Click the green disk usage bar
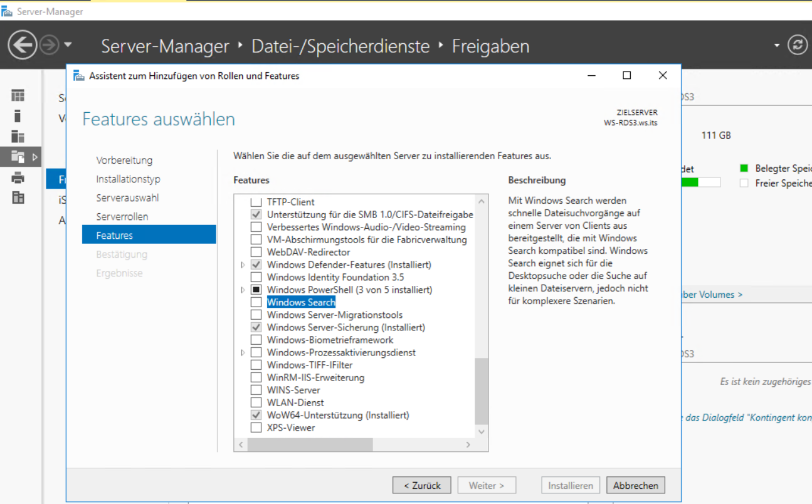The image size is (812, 504). (690, 182)
